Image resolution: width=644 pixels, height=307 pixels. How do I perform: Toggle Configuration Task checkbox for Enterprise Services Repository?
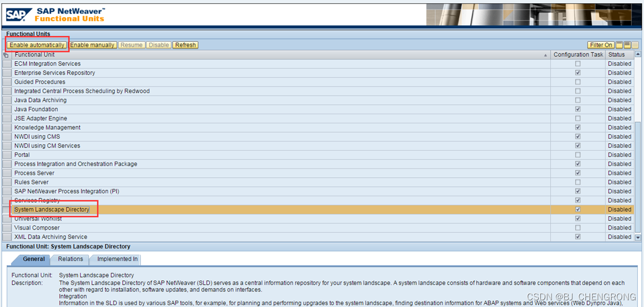pos(578,72)
